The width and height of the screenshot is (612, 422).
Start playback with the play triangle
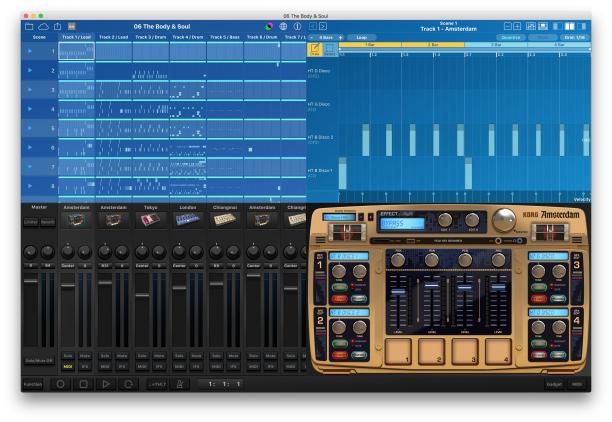[106, 384]
